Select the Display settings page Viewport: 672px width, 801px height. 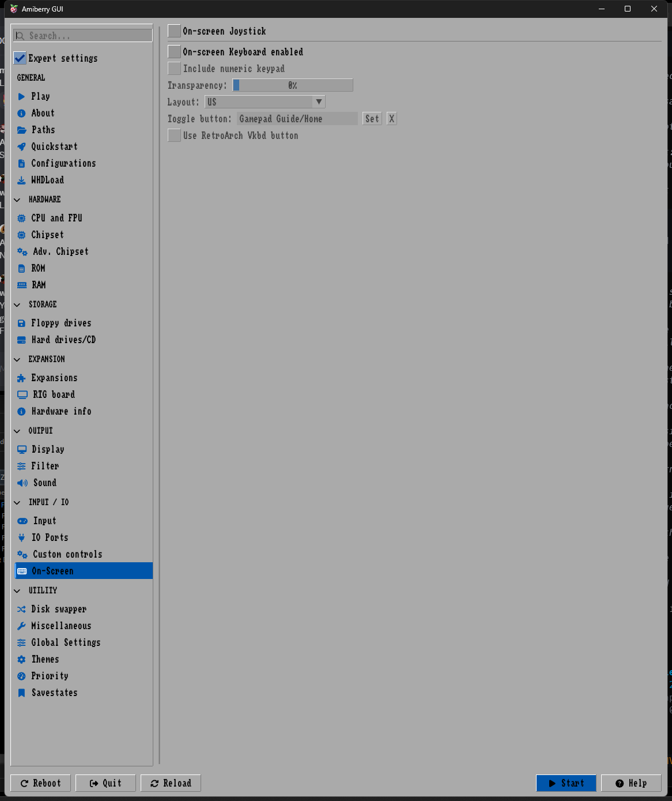pos(84,449)
